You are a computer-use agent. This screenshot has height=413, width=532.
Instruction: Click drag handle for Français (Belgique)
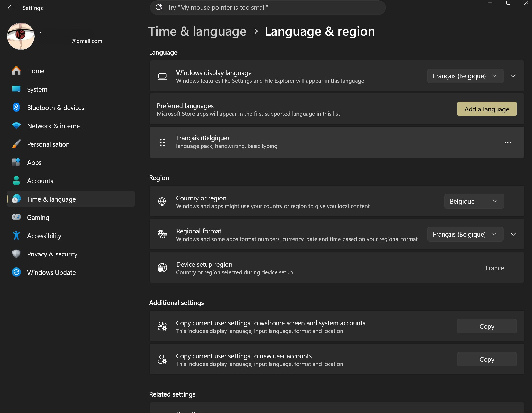(x=162, y=142)
